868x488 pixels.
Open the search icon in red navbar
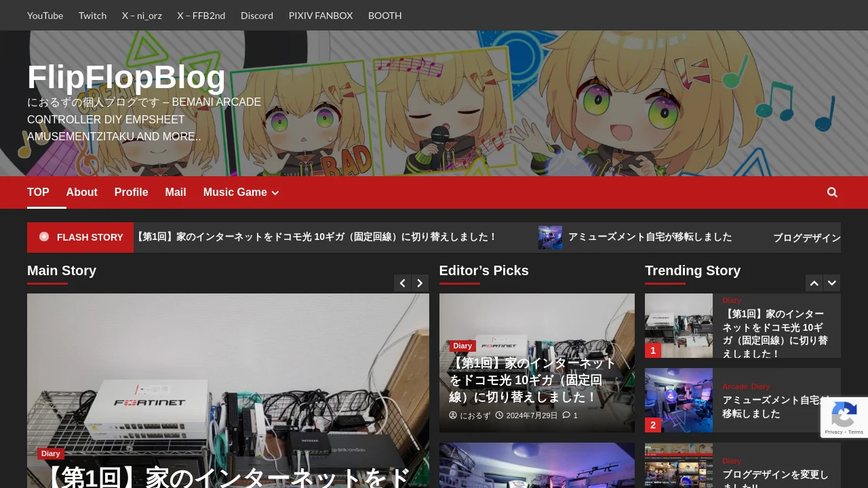point(832,192)
